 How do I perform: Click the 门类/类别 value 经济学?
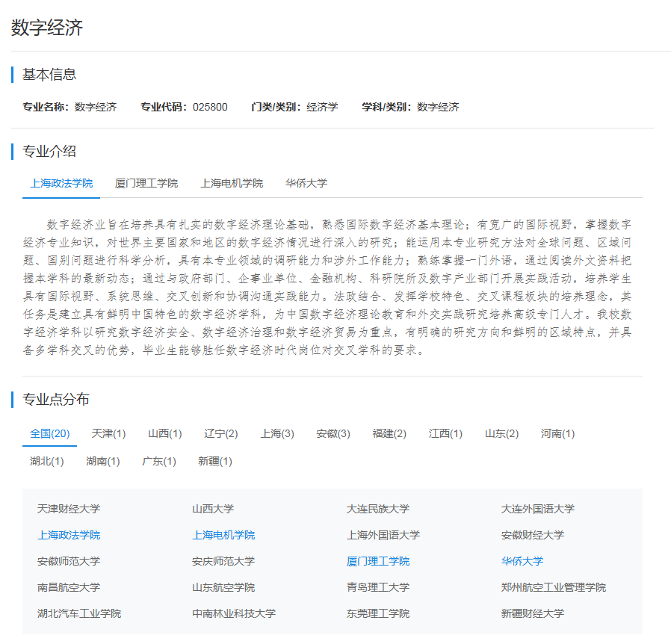tap(322, 107)
